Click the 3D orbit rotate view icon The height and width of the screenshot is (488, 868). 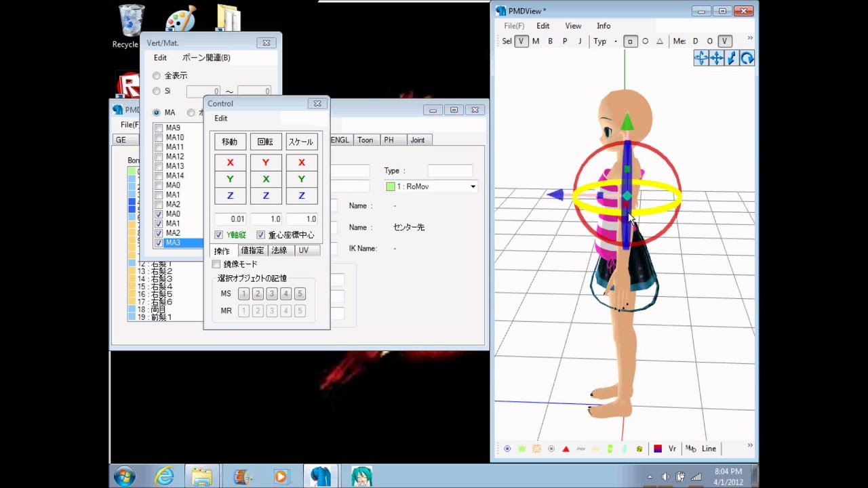coord(701,58)
